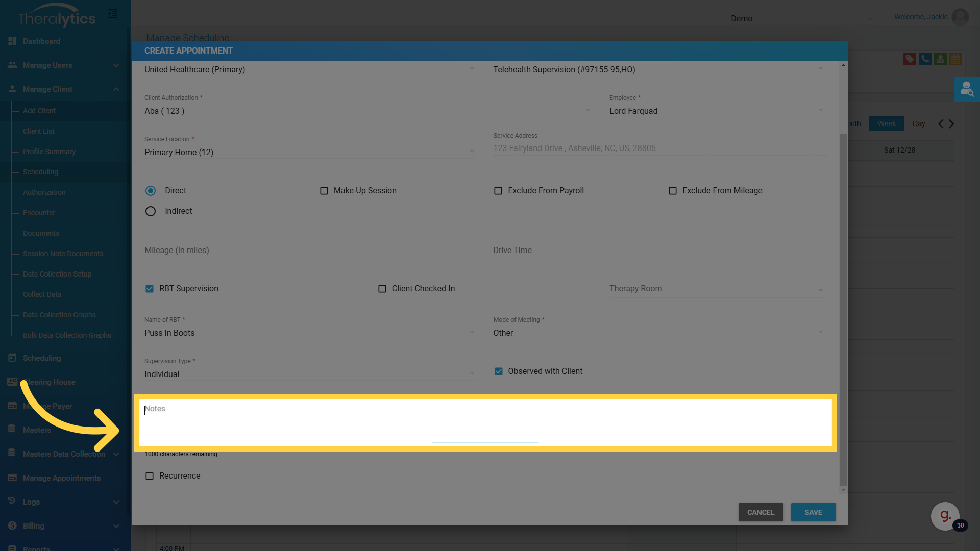Click into the Notes text field
The width and height of the screenshot is (980, 551).
[485, 421]
